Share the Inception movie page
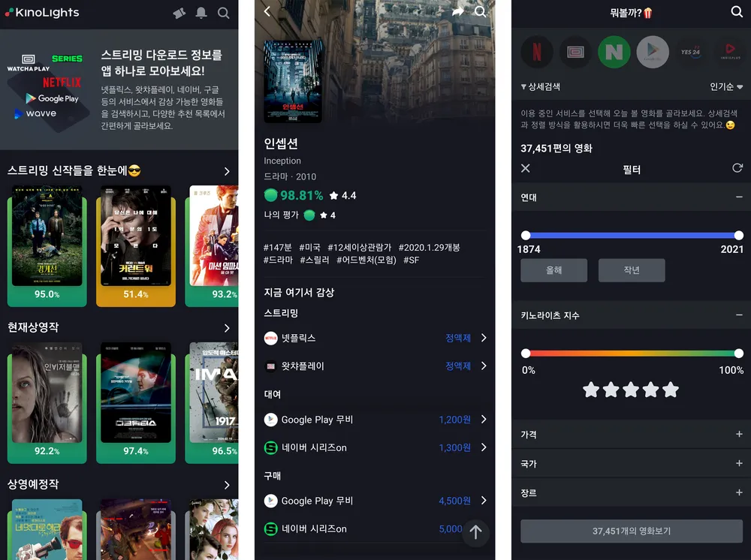This screenshot has width=751, height=560. (458, 11)
